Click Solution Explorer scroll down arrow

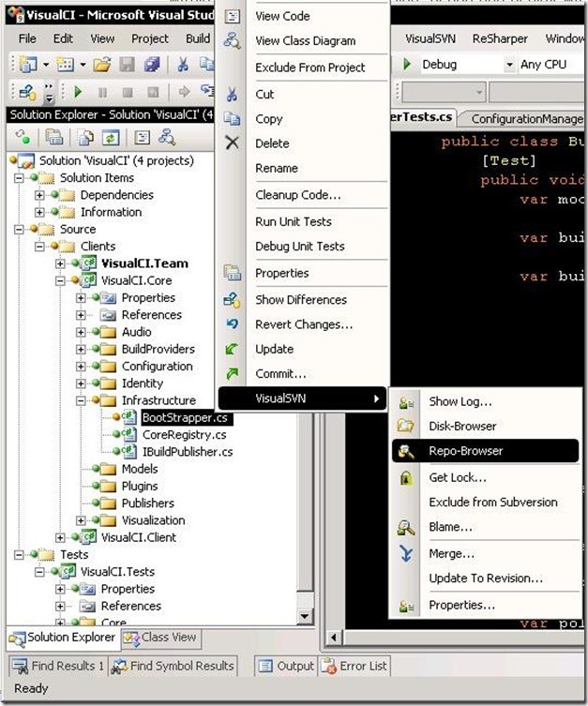tap(305, 616)
